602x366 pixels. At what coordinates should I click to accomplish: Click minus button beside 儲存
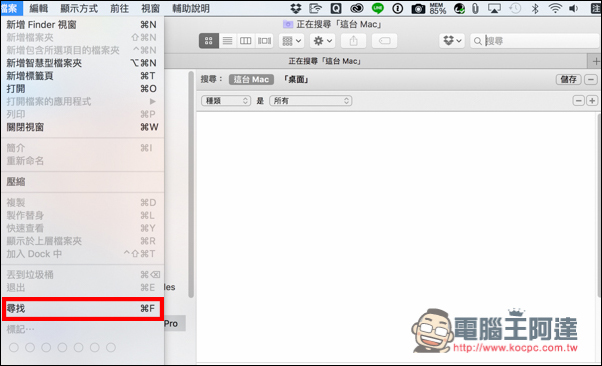pyautogui.click(x=591, y=79)
